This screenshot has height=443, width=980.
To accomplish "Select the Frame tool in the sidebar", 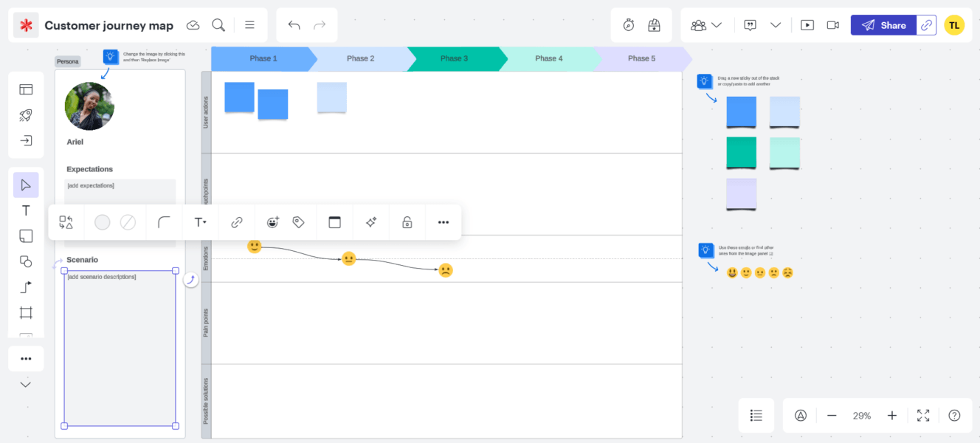I will pyautogui.click(x=26, y=312).
